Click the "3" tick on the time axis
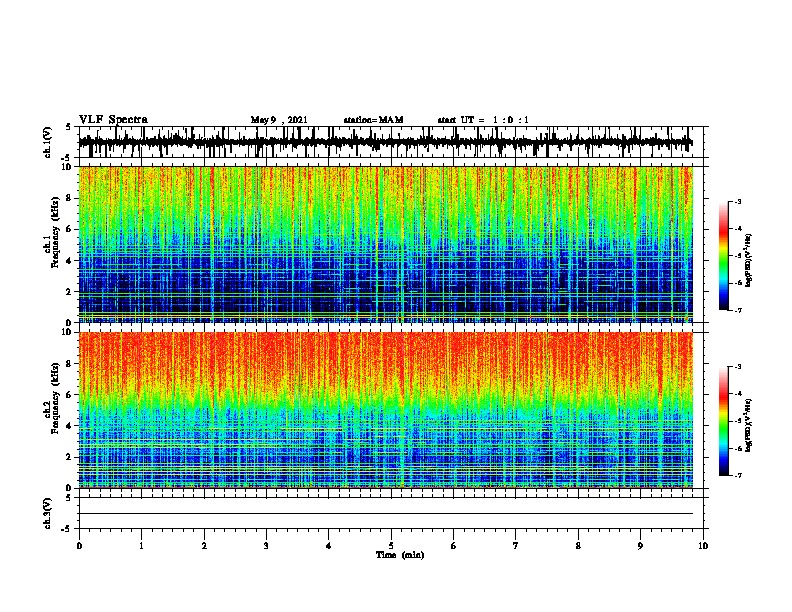Image resolution: width=792 pixels, height=612 pixels. click(266, 546)
